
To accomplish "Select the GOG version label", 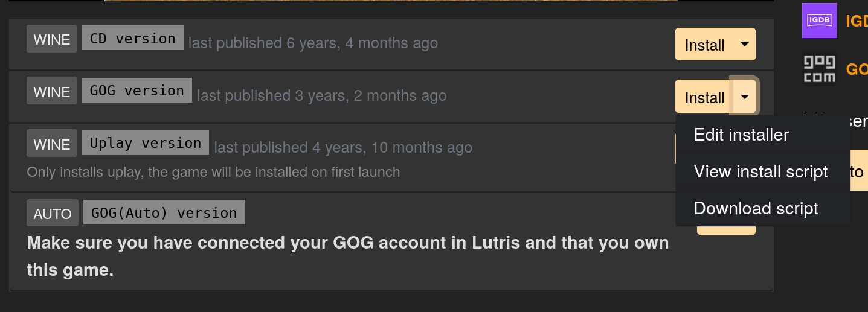I will tap(137, 91).
